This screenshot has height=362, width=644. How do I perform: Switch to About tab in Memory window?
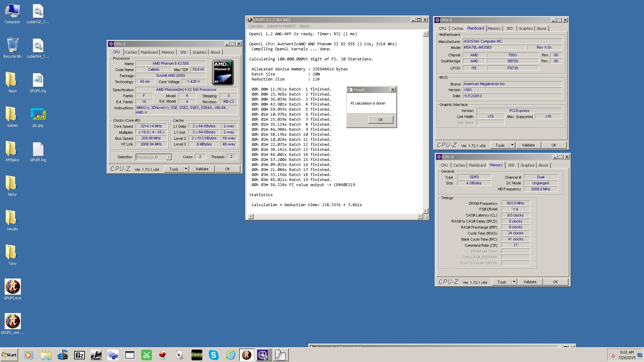click(x=543, y=165)
